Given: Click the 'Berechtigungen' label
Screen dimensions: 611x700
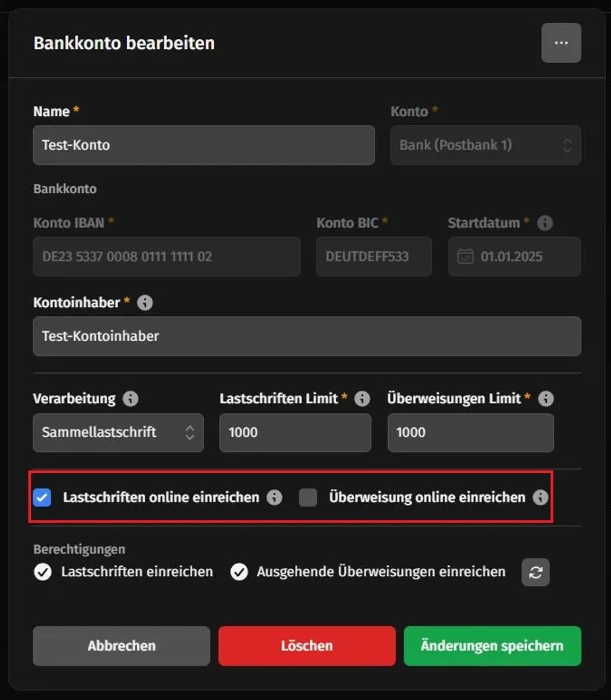Looking at the screenshot, I should click(x=80, y=549).
